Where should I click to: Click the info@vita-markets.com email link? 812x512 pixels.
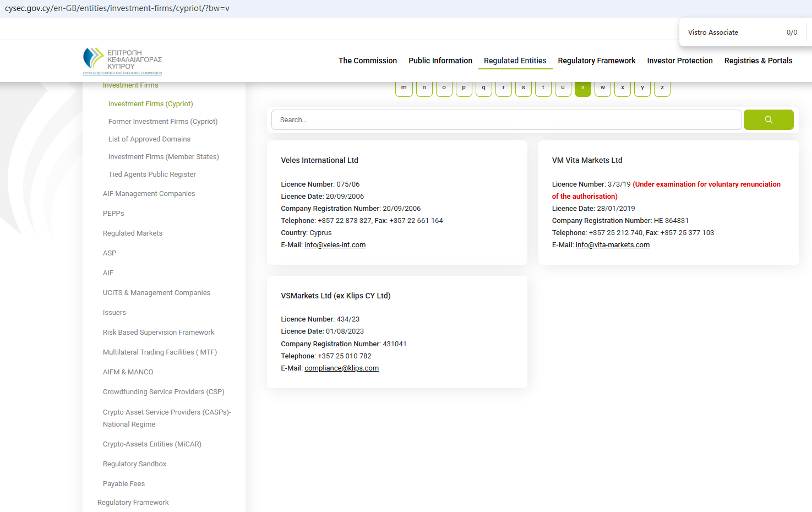(x=612, y=245)
